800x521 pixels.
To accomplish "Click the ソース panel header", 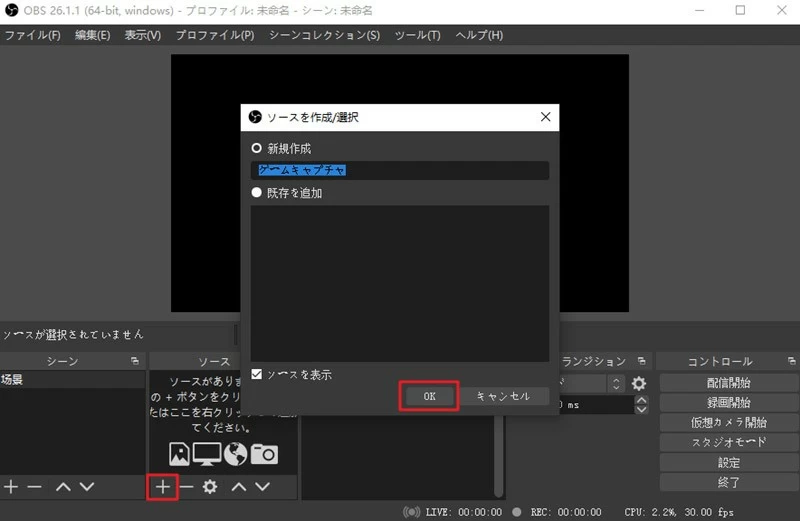I will click(214, 361).
